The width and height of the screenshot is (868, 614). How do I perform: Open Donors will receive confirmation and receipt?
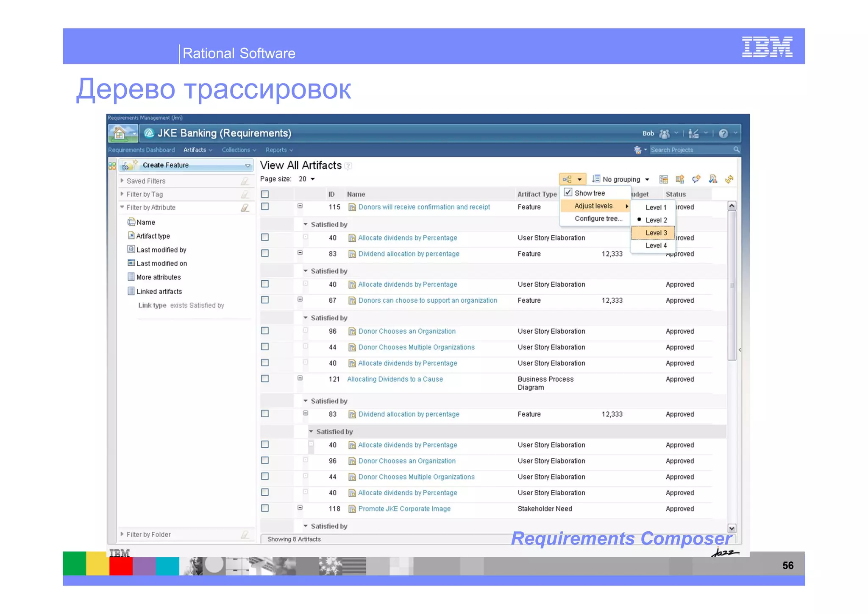[x=424, y=207]
